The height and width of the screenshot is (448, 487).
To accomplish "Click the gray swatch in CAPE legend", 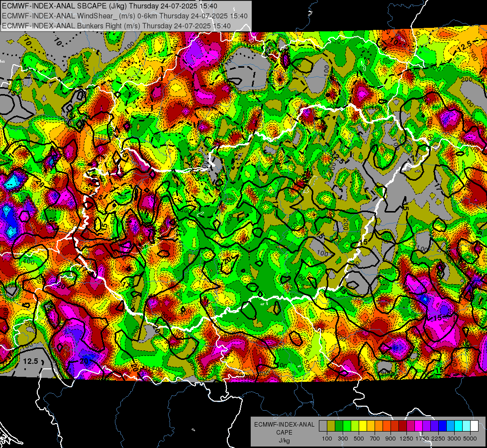I will click(x=323, y=426).
